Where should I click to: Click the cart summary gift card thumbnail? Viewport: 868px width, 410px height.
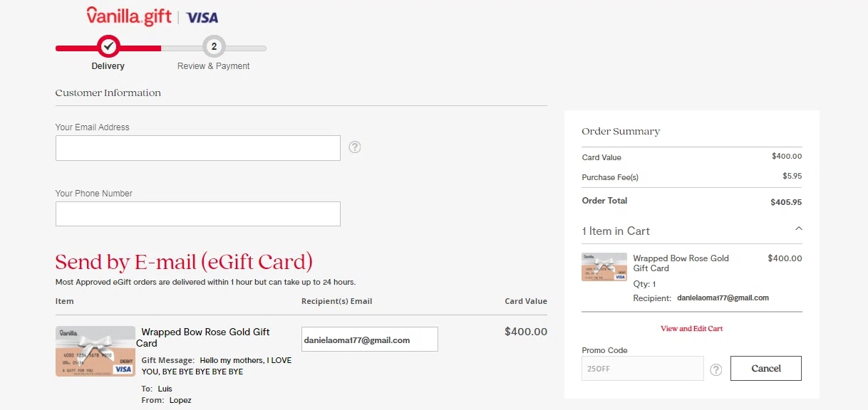tap(604, 267)
